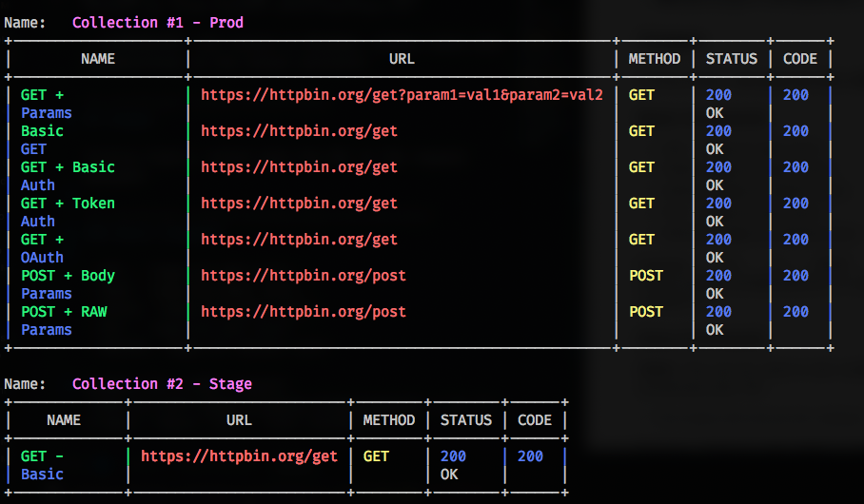The height and width of the screenshot is (504, 864).
Task: Click the '200 OK' status in GET + Params row
Action: pos(718,104)
